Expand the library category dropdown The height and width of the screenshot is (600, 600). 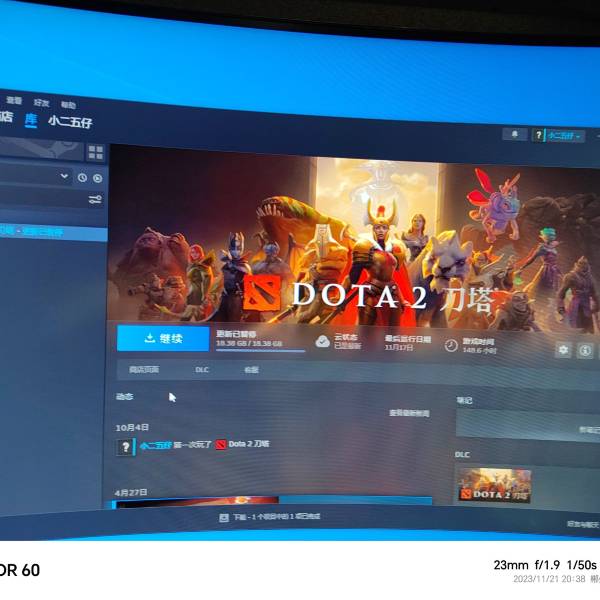66,176
